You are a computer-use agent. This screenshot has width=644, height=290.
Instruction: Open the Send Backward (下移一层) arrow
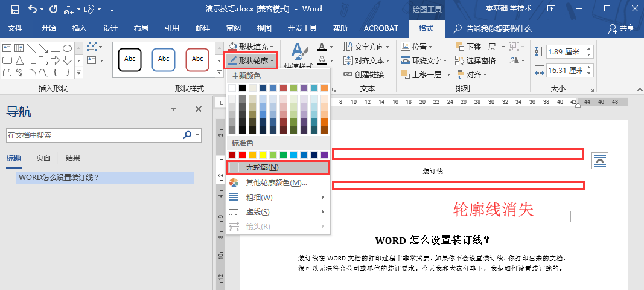[x=503, y=47]
